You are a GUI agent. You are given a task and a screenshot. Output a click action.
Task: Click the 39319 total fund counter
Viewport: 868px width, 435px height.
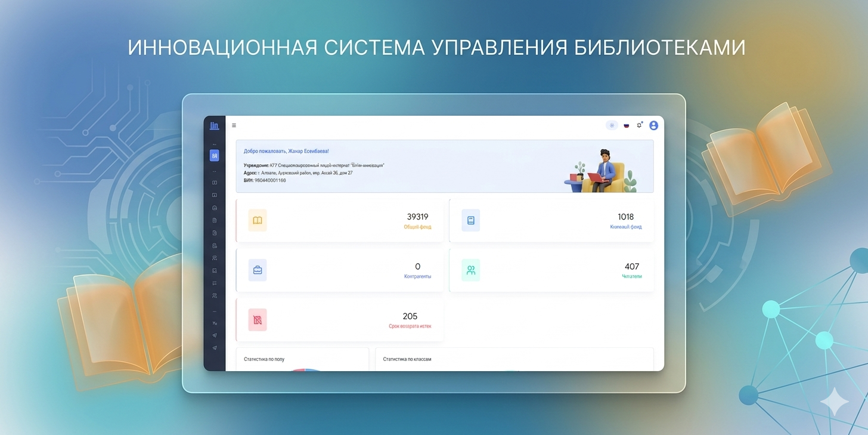coord(418,217)
